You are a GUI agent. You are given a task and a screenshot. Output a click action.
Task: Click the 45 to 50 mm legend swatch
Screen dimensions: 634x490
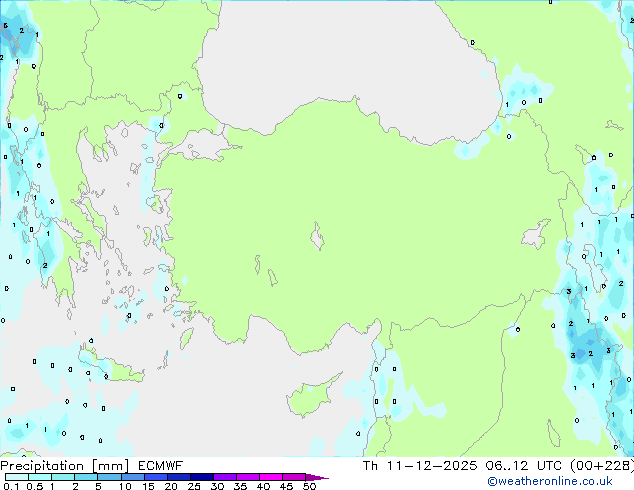(x=294, y=477)
